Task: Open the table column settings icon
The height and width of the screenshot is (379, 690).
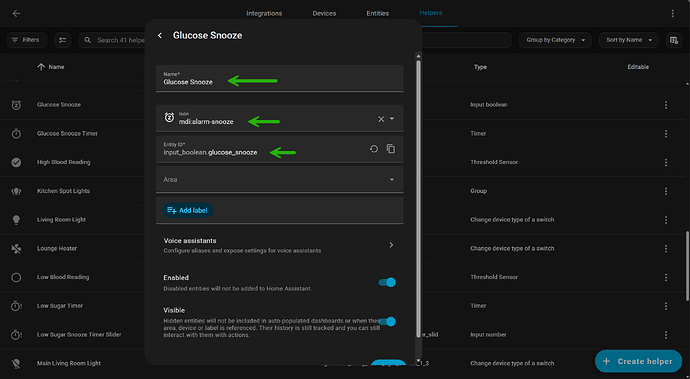Action: [x=674, y=40]
